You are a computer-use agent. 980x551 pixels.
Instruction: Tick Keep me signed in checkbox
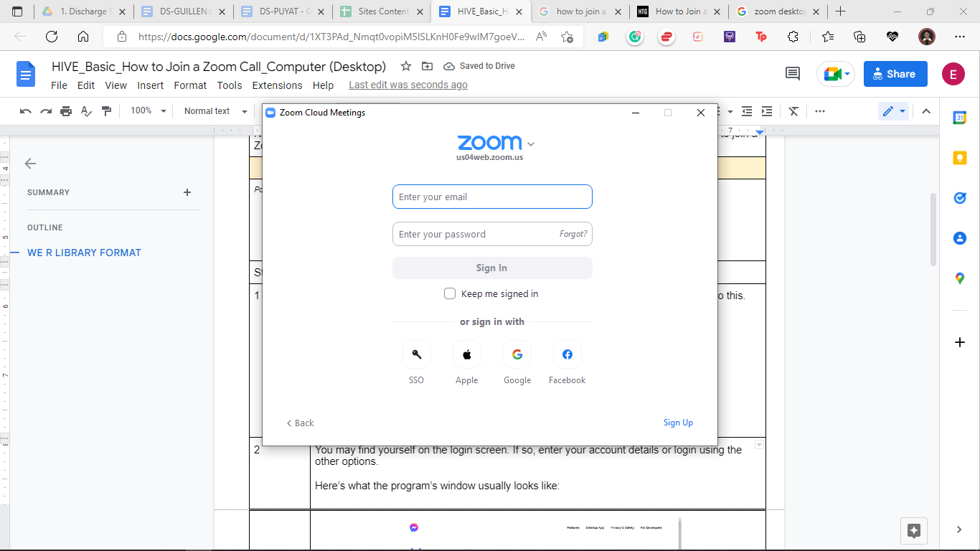tap(450, 293)
